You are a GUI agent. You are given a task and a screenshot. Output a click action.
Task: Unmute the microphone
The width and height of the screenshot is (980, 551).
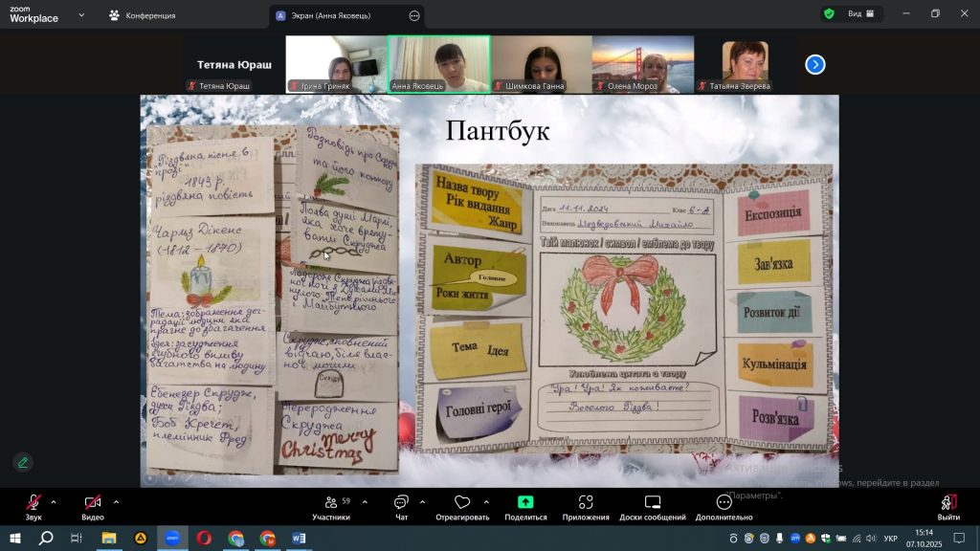pyautogui.click(x=33, y=502)
